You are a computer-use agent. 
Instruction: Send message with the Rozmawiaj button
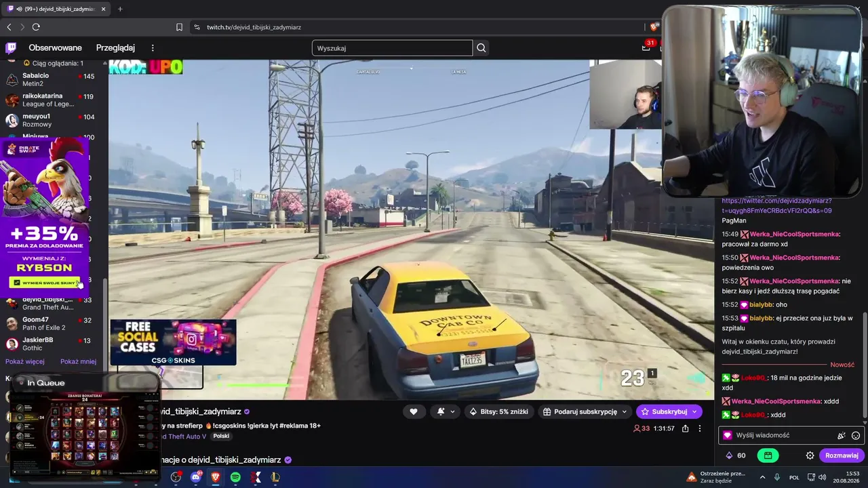[842, 455]
